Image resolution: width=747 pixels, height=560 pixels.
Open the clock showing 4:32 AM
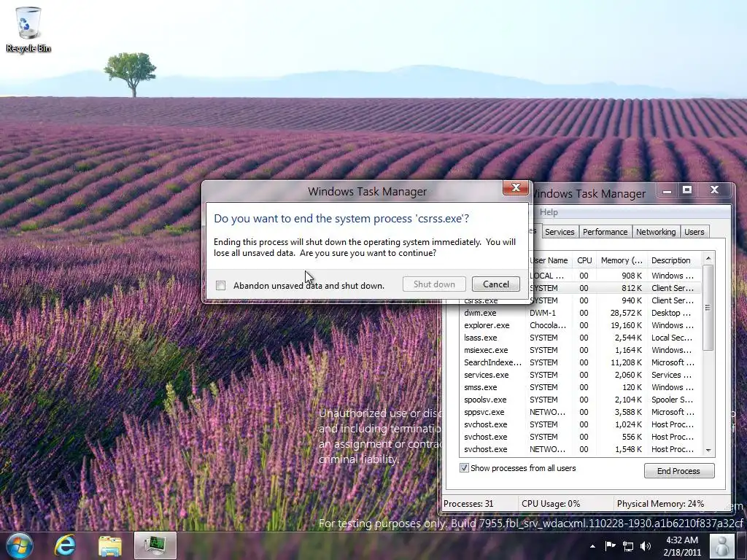(x=682, y=545)
